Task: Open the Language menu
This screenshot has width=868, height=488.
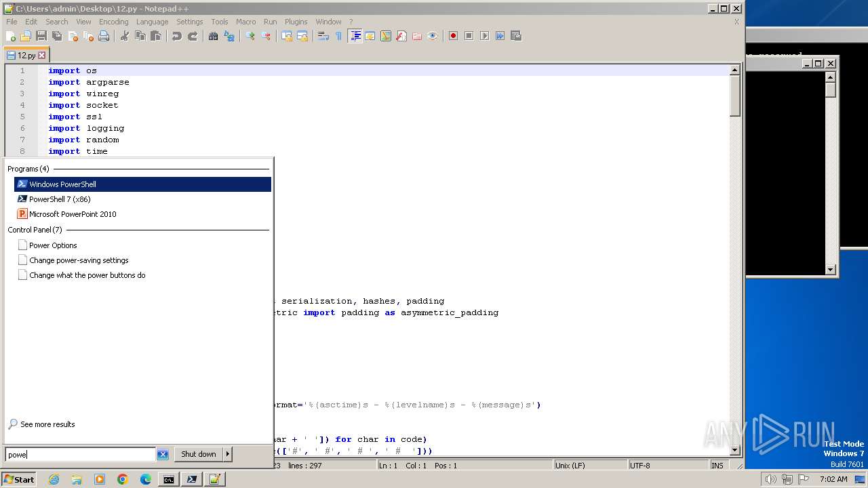Action: pyautogui.click(x=152, y=22)
